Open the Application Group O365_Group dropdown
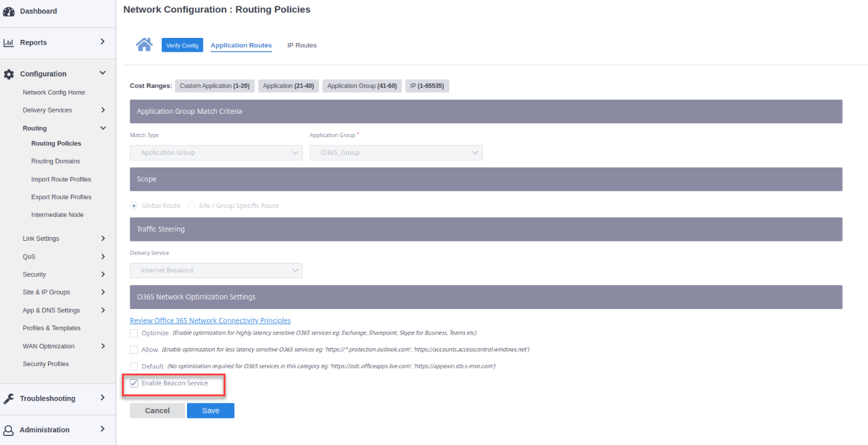This screenshot has height=445, width=868. pyautogui.click(x=396, y=152)
